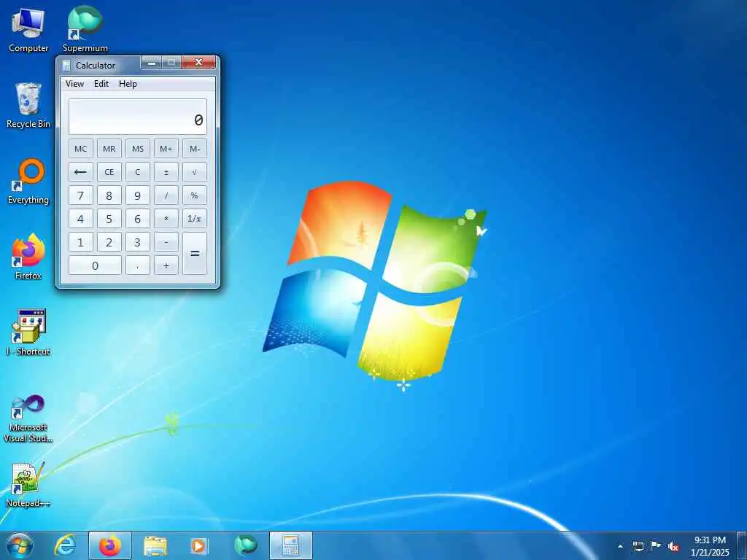747x560 pixels.
Task: Store the value using MS
Action: (x=138, y=149)
